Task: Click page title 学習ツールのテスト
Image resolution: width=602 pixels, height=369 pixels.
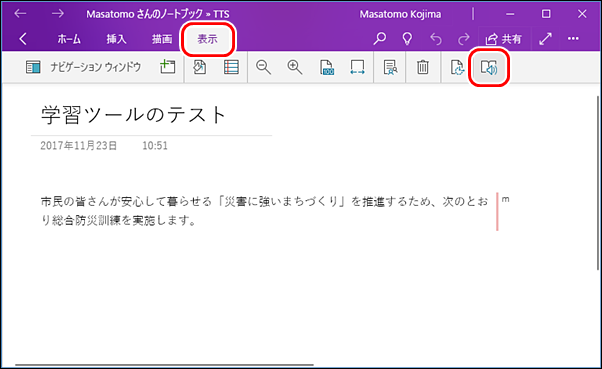Action: 134,115
